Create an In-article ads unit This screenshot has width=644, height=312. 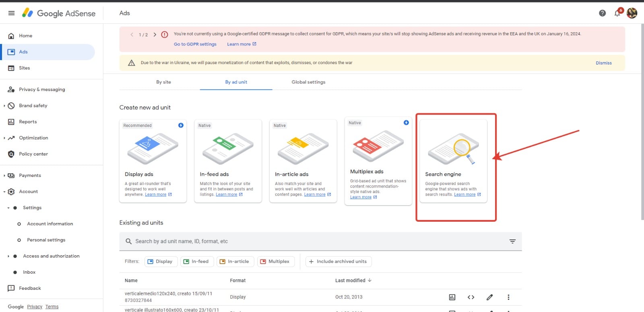tap(303, 161)
